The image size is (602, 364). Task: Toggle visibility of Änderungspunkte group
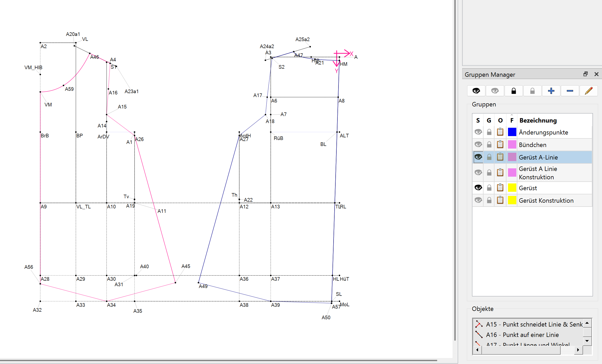(478, 132)
